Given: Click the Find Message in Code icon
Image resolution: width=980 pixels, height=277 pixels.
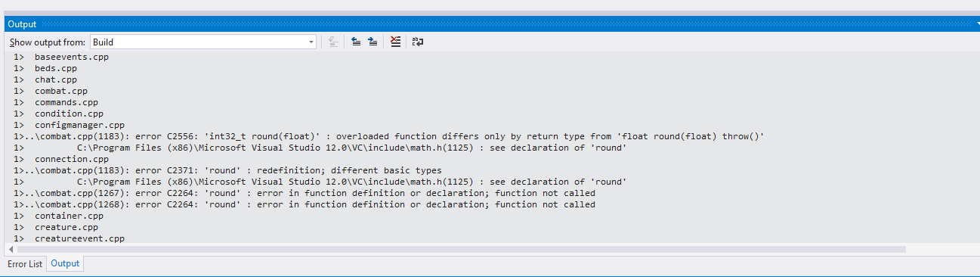Looking at the screenshot, I should 334,42.
